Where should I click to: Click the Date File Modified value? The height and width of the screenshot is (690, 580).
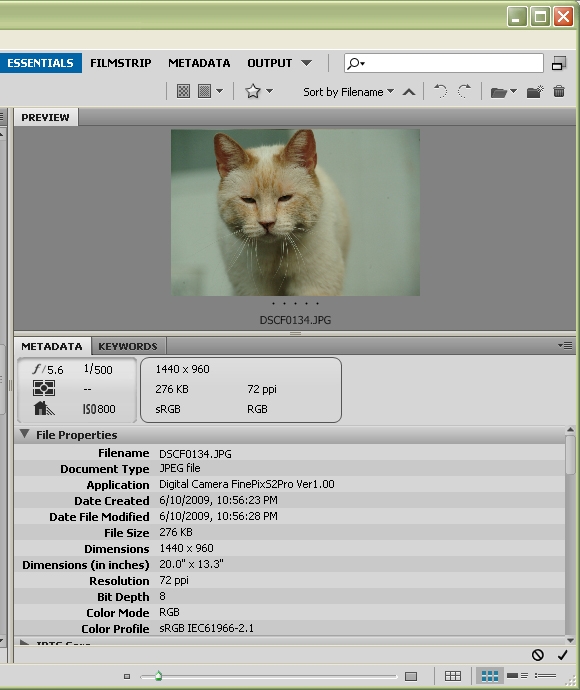218,516
